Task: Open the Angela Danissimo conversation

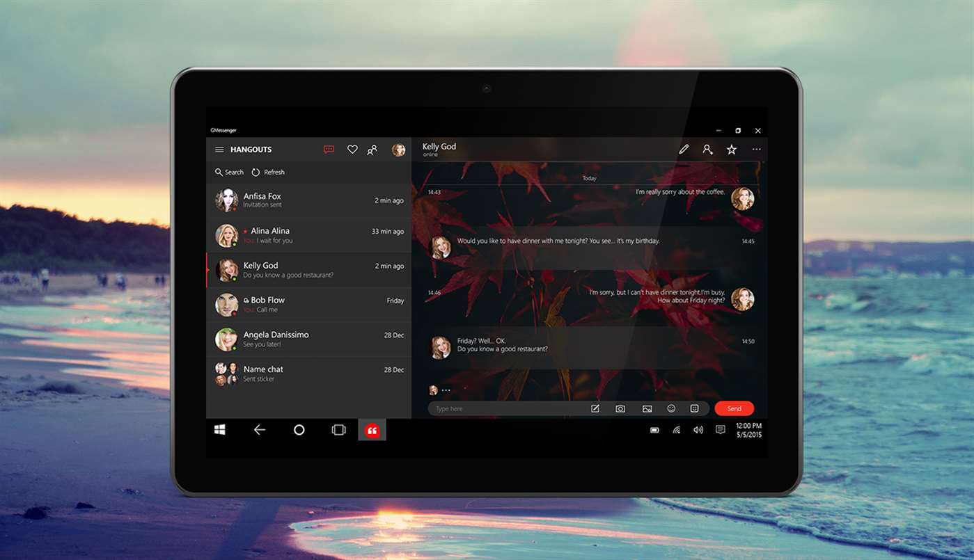Action: tap(308, 339)
